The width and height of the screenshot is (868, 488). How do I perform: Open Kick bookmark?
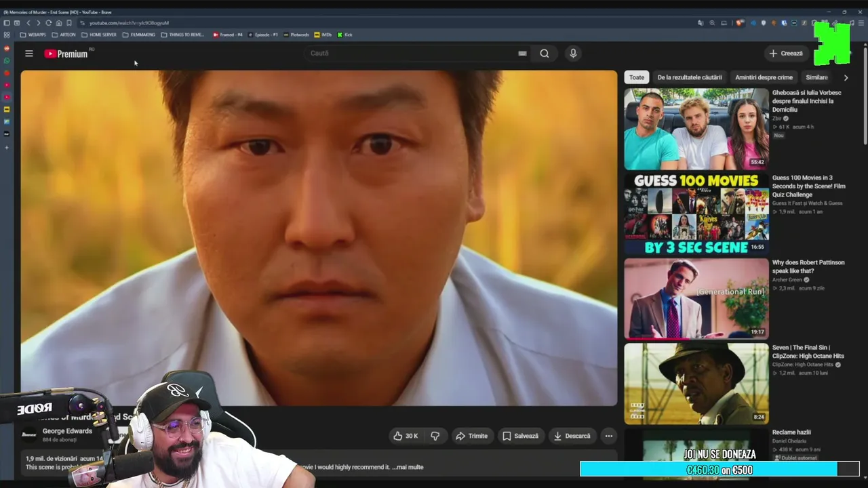344,35
